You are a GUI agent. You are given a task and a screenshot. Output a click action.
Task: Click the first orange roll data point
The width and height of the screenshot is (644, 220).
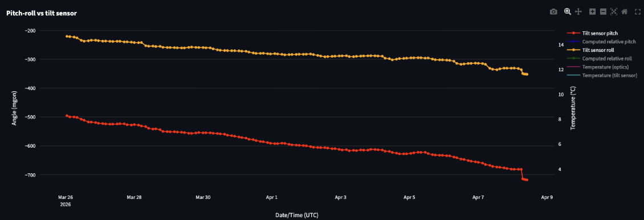(x=67, y=36)
